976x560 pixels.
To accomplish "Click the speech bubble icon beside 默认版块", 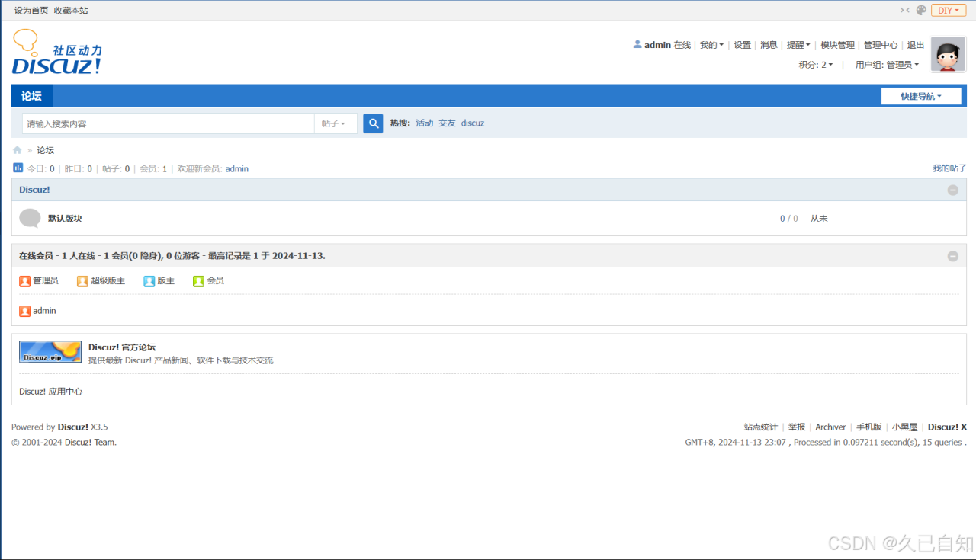I will coord(30,218).
